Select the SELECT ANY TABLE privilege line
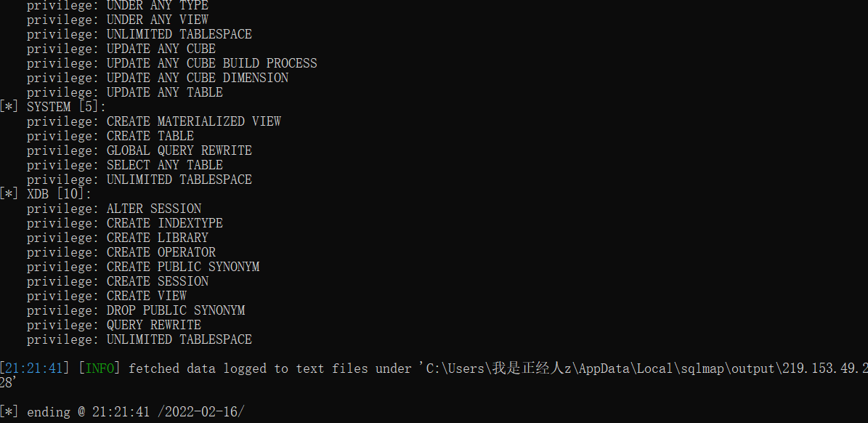The image size is (868, 423). 164,165
